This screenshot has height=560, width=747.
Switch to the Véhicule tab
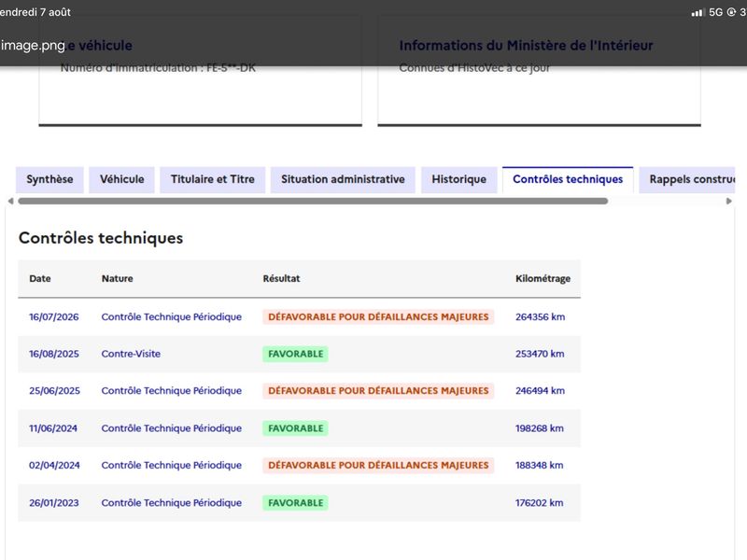[x=122, y=179]
